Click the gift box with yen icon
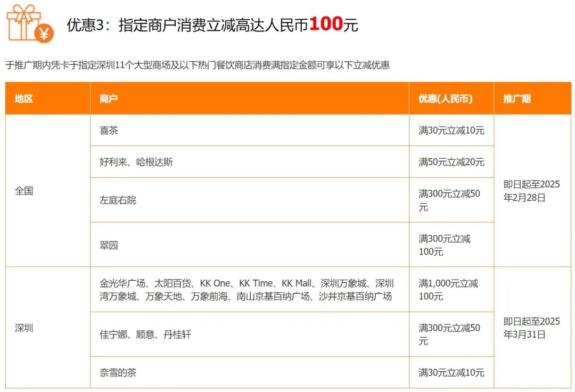The height and width of the screenshot is (392, 575). click(30, 23)
